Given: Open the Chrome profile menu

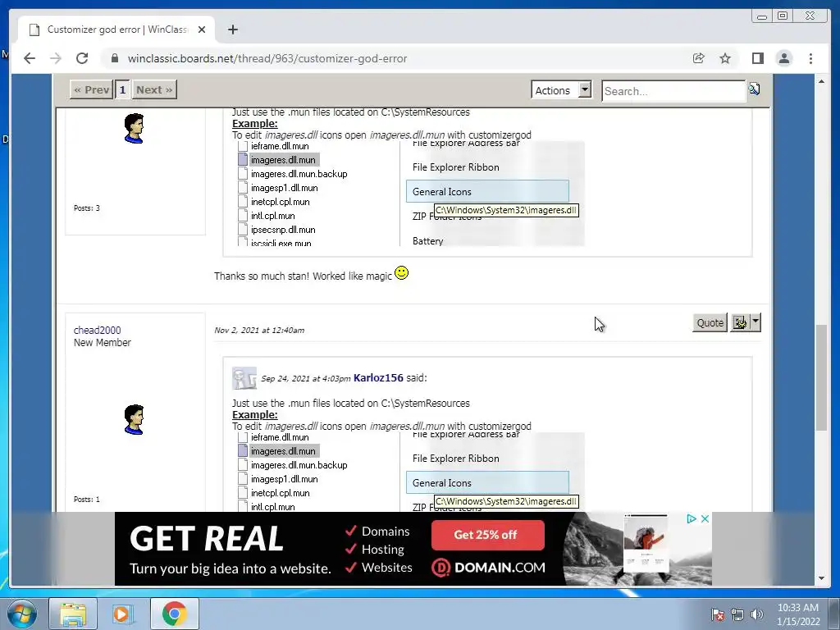Looking at the screenshot, I should tap(784, 58).
